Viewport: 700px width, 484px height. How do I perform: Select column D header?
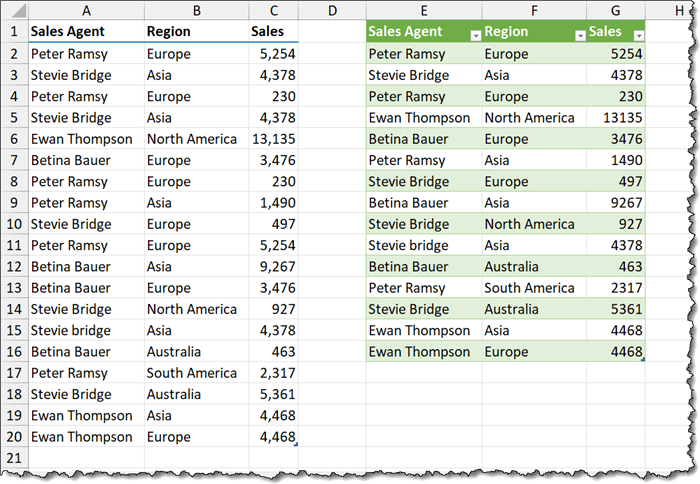332,10
